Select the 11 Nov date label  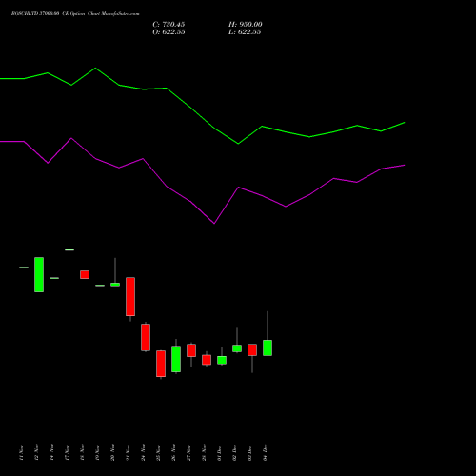click(21, 453)
